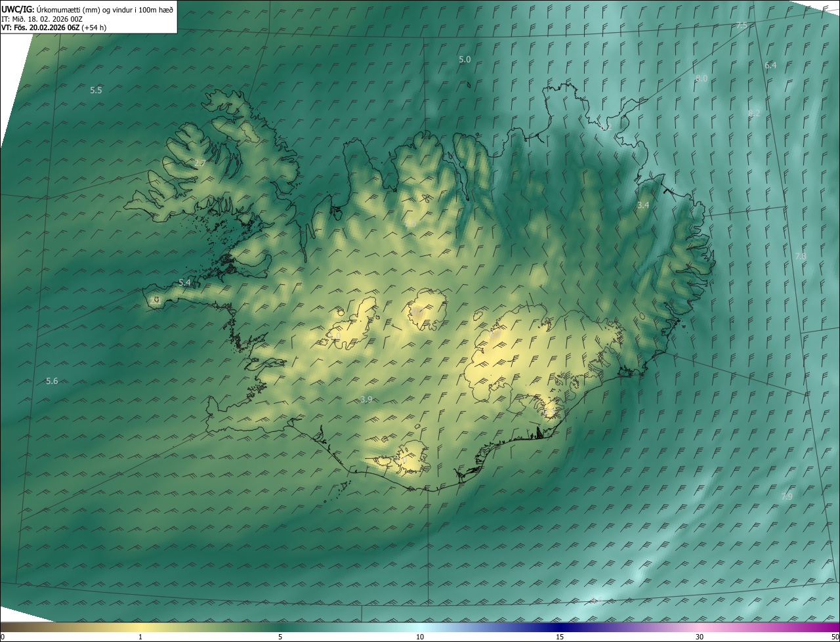Click the 5.6 value label west of Iceland

point(52,381)
